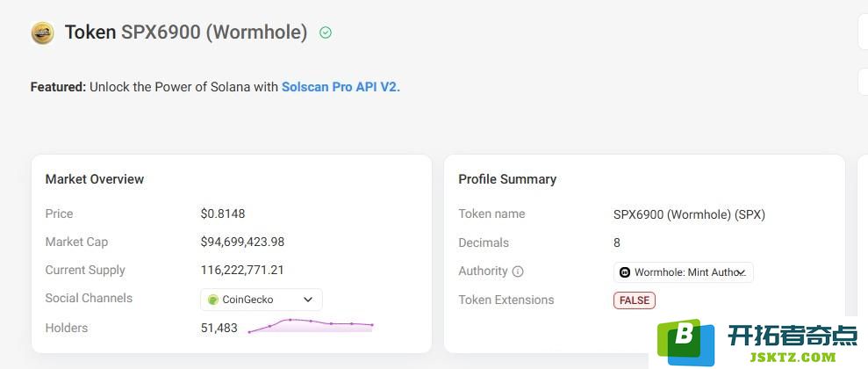Click the JSKTZ.COM watermark text
Viewport: 868px width, 369px height.
pyautogui.click(x=793, y=358)
